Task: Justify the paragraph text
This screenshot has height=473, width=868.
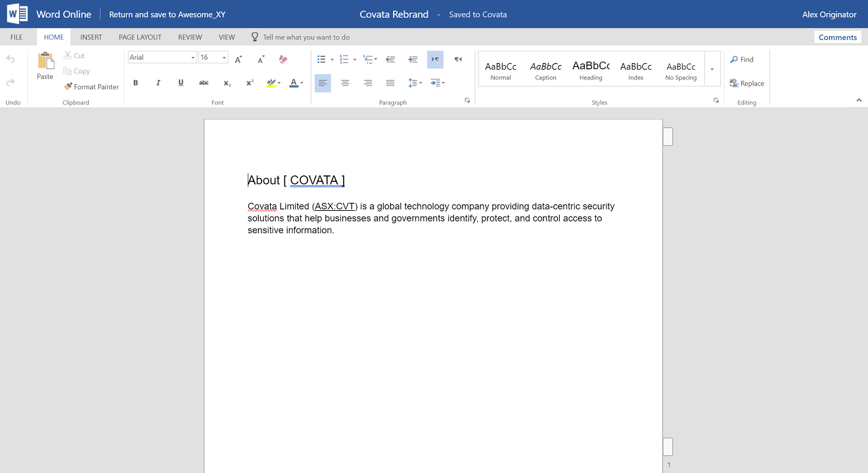Action: point(390,83)
